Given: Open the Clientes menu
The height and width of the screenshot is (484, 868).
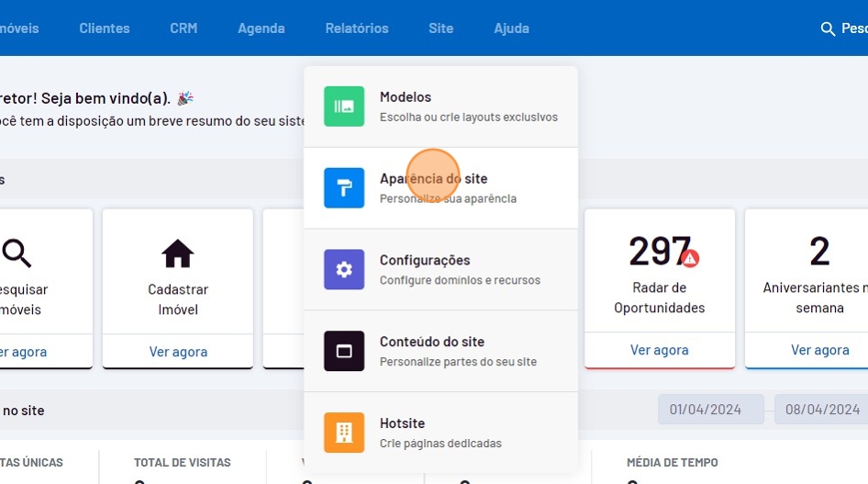Looking at the screenshot, I should [x=105, y=28].
